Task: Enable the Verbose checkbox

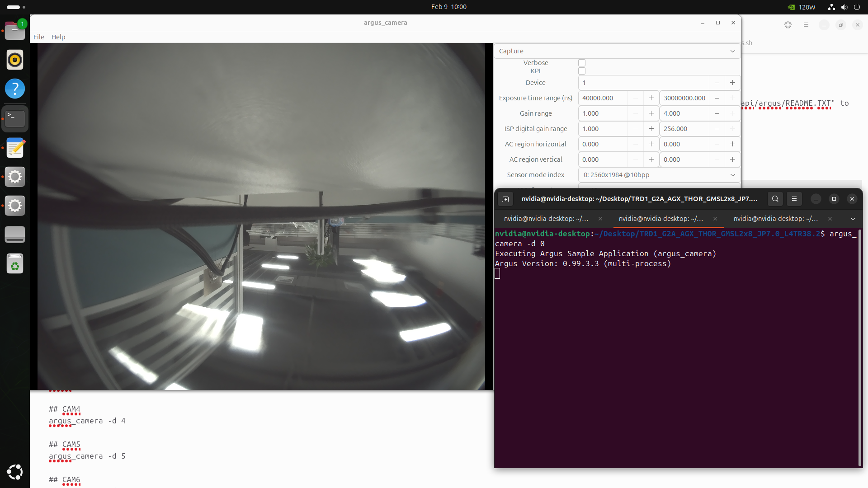Action: 582,63
